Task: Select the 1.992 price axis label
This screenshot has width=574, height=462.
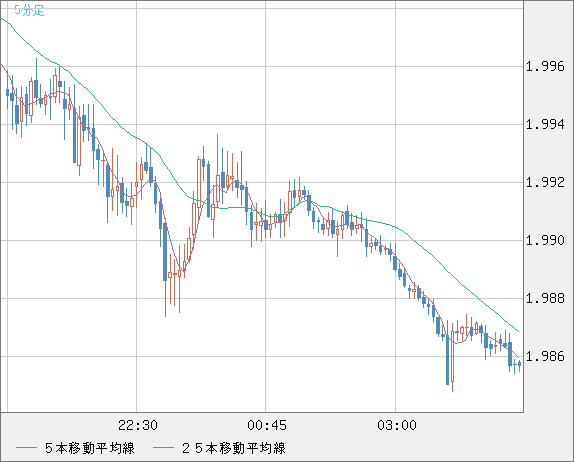Action: pyautogui.click(x=545, y=182)
